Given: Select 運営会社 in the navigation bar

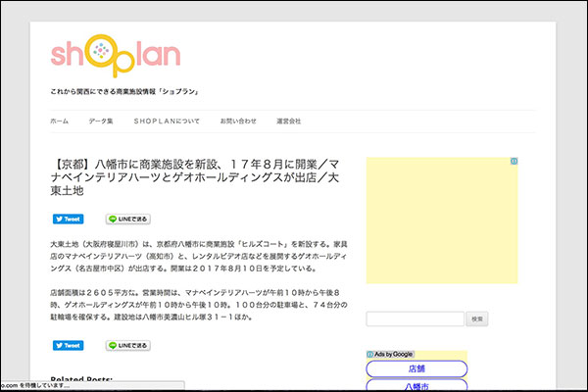Looking at the screenshot, I should [x=288, y=121].
